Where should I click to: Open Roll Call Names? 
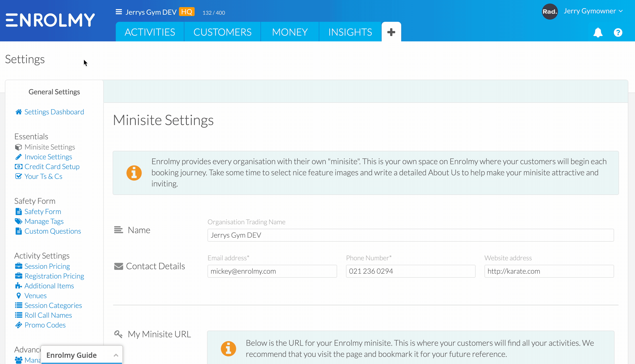point(48,315)
